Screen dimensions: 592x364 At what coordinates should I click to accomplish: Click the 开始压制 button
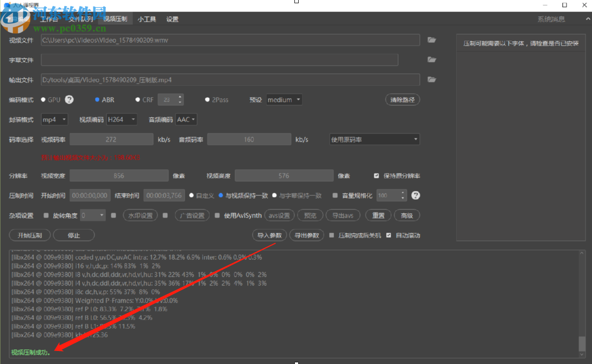pyautogui.click(x=30, y=235)
